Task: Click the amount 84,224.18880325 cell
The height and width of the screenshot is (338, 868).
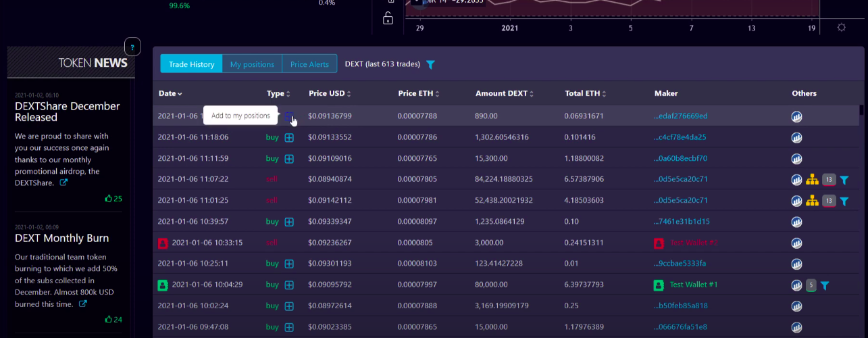Action: [x=504, y=180]
